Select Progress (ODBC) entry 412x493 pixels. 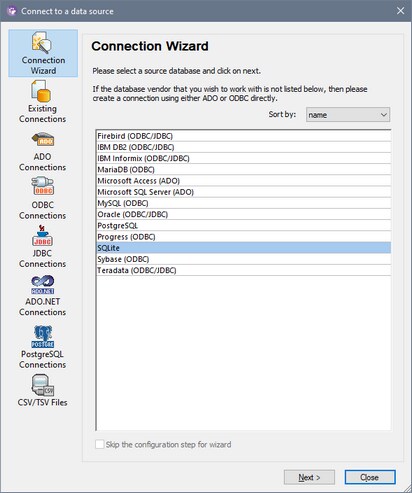(x=244, y=237)
